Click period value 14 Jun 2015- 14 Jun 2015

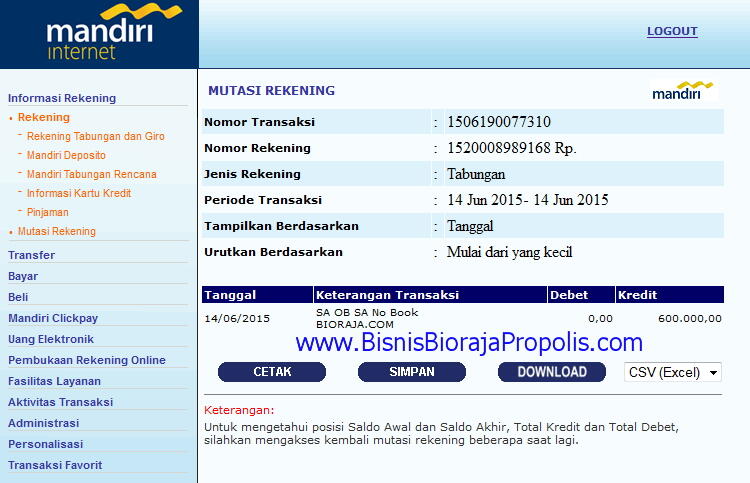(x=528, y=200)
